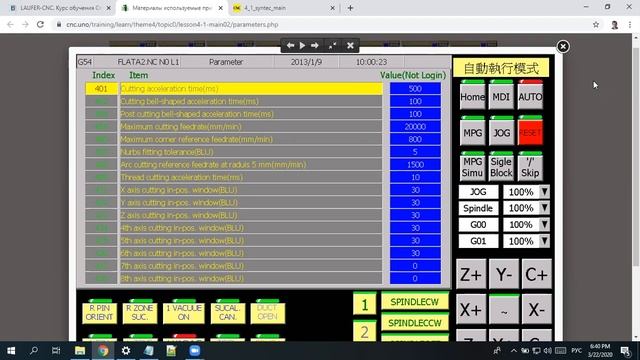Open the Chrome profile avatar
The width and height of the screenshot is (640, 360).
click(614, 24)
